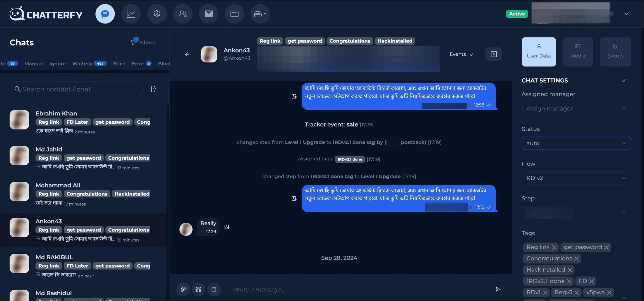Open the mail envelope icon in navigation
Viewport: 644px width, 301px height.
tap(209, 14)
